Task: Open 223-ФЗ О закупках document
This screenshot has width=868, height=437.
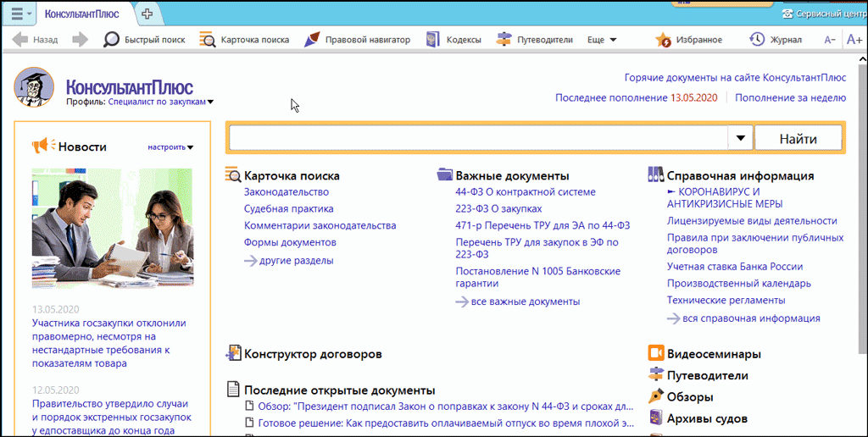Action: pyautogui.click(x=498, y=208)
